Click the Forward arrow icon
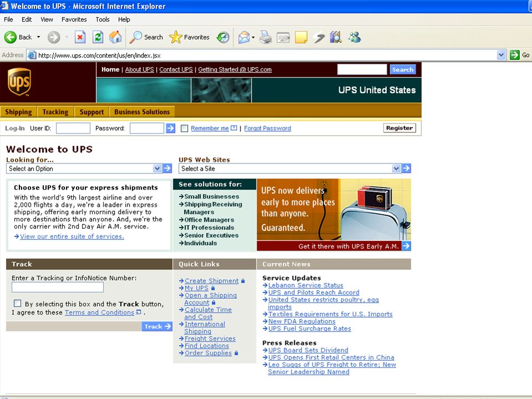Screen dimensions: 532x399 click(x=54, y=37)
